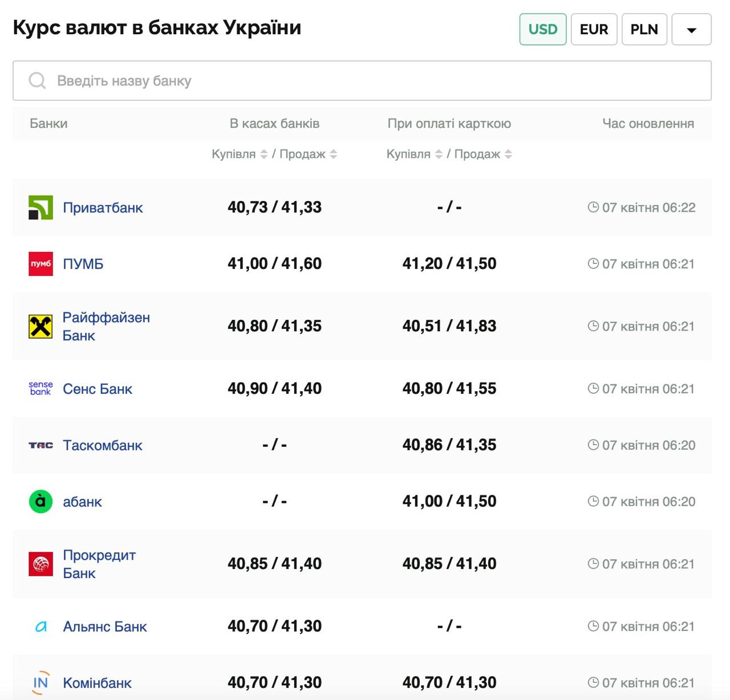Switch to the EUR currency tab
This screenshot has width=730, height=700.
pyautogui.click(x=594, y=29)
